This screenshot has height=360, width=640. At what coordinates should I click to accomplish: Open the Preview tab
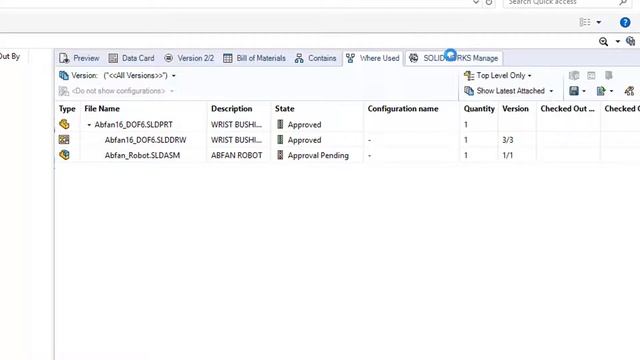point(79,58)
